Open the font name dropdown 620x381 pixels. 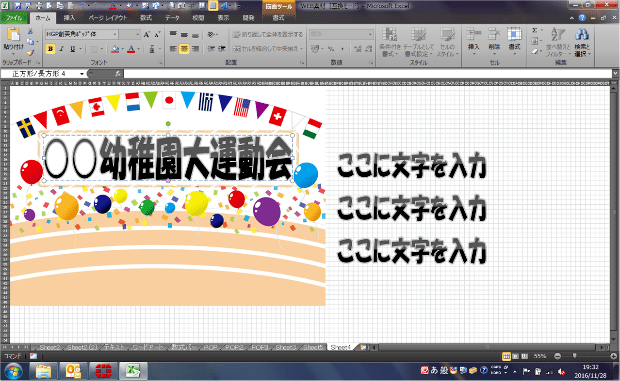click(115, 34)
